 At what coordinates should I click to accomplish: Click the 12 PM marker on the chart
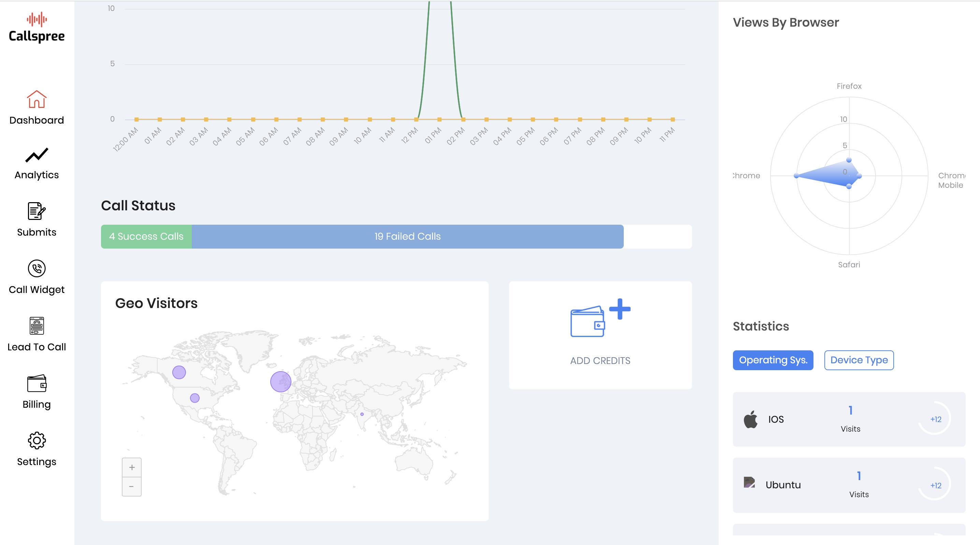(416, 120)
